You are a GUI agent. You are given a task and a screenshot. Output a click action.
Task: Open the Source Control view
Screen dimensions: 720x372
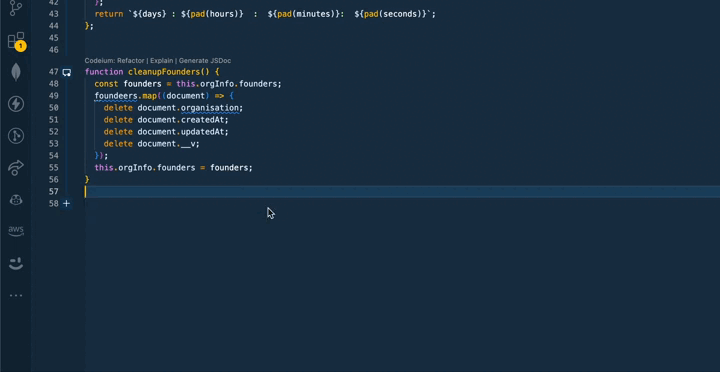(x=16, y=7)
